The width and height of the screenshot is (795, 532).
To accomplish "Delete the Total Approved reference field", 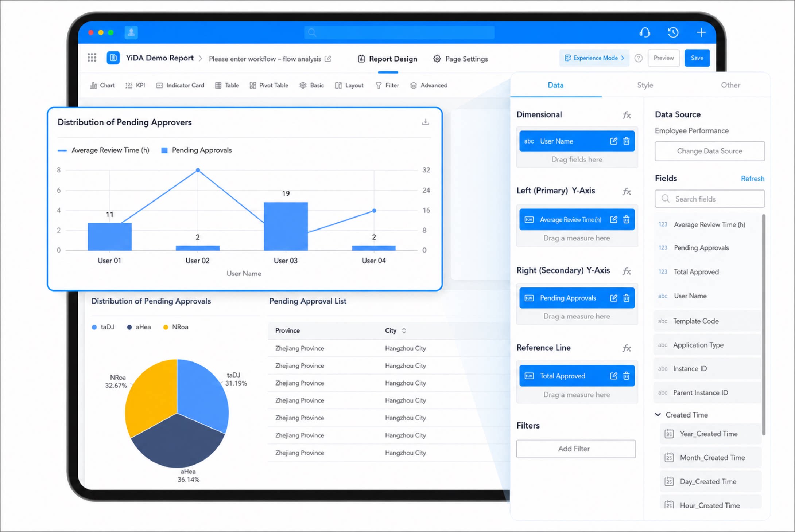I will click(626, 376).
